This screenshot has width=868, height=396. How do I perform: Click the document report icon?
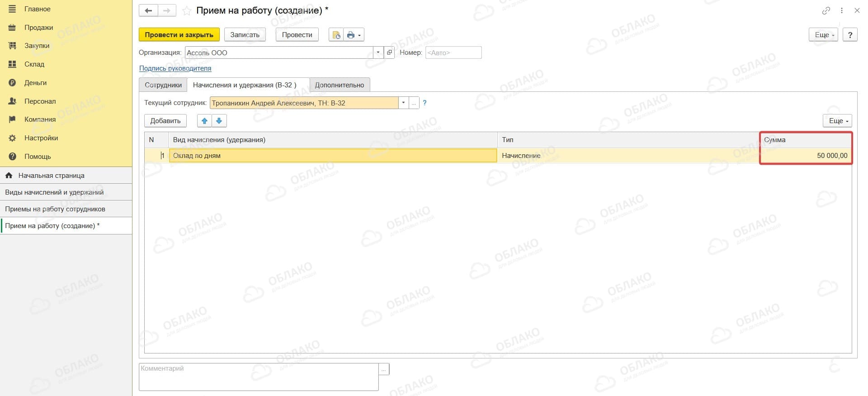click(336, 35)
